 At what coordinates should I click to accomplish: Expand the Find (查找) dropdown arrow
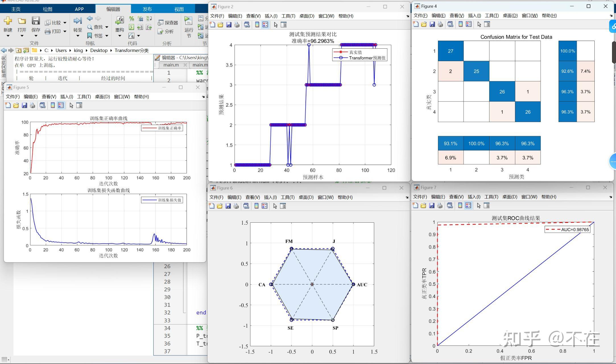(x=107, y=27)
